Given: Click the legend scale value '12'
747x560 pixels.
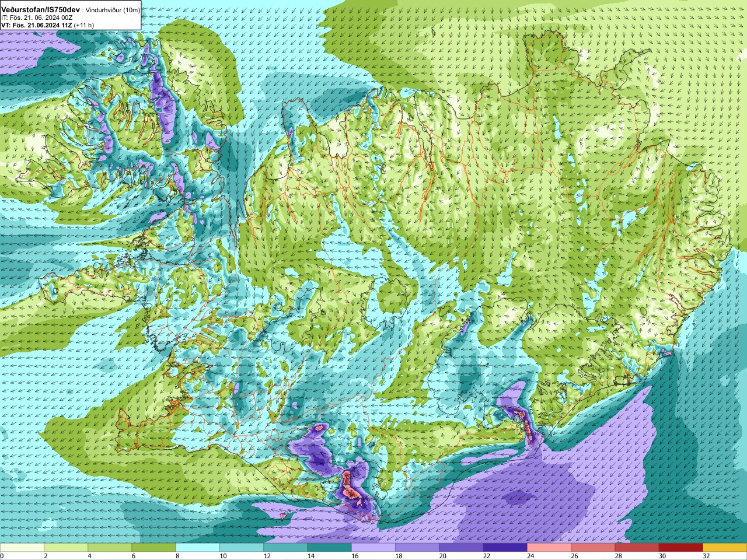Looking at the screenshot, I should [x=267, y=556].
